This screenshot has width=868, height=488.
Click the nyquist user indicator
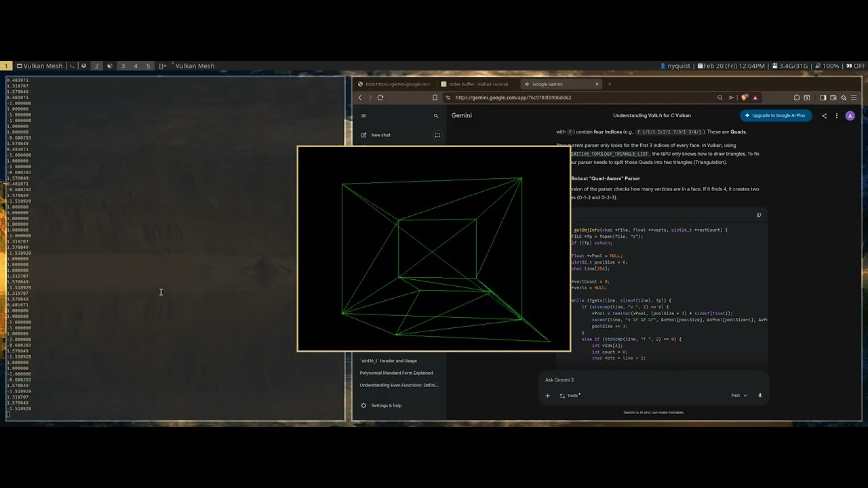(675, 66)
